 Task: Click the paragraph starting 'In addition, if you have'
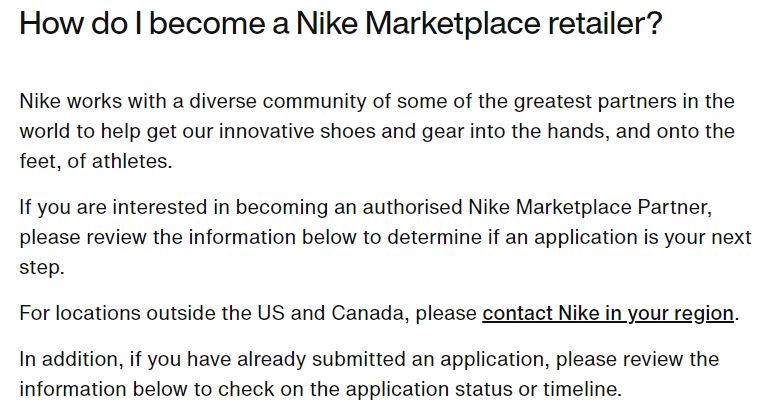(369, 374)
